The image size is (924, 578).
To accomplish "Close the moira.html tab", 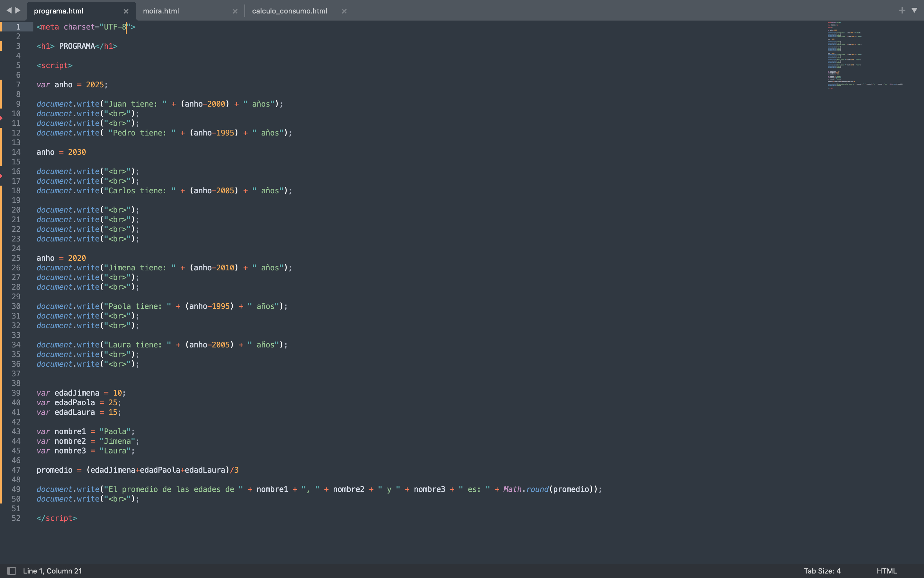I will click(235, 12).
